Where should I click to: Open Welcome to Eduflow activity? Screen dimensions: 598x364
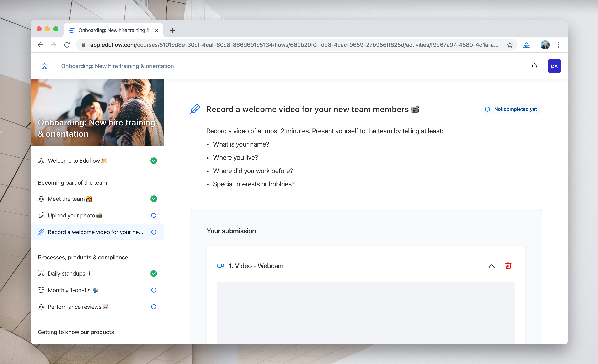[97, 161]
